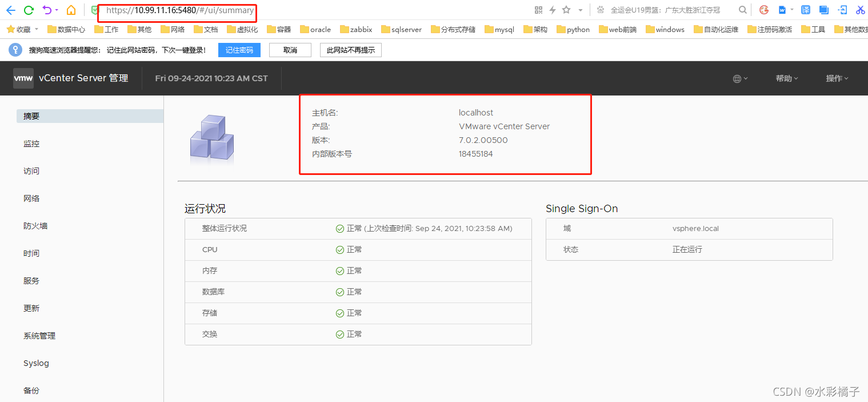868x402 pixels.
Task: Open the 虚拟化 bookmark folder
Action: 242,29
